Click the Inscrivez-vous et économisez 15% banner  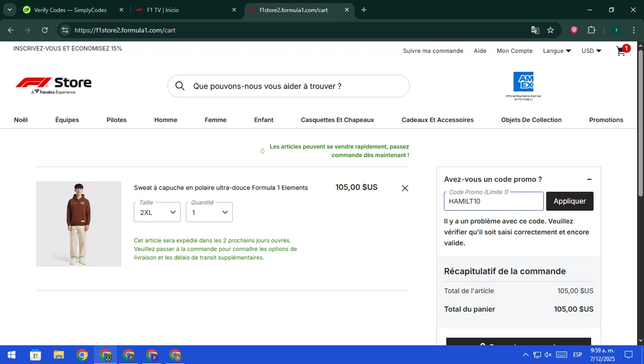pyautogui.click(x=67, y=49)
